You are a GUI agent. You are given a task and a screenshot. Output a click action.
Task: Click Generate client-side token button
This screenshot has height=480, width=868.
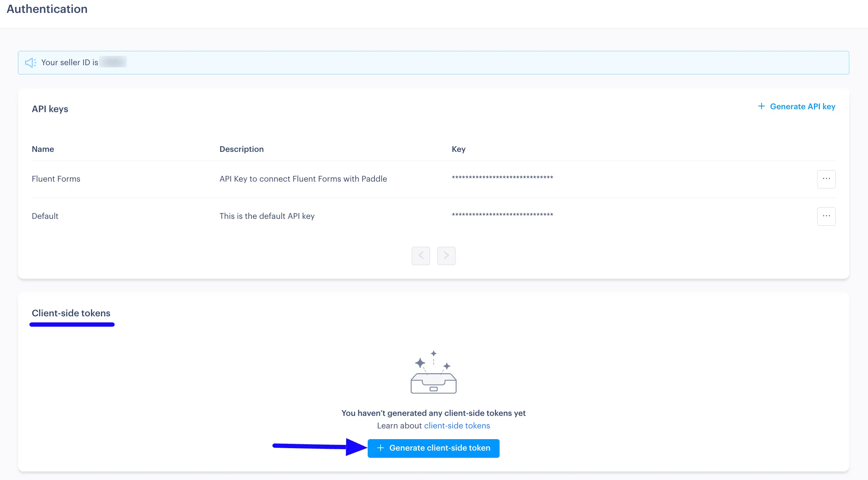(434, 448)
